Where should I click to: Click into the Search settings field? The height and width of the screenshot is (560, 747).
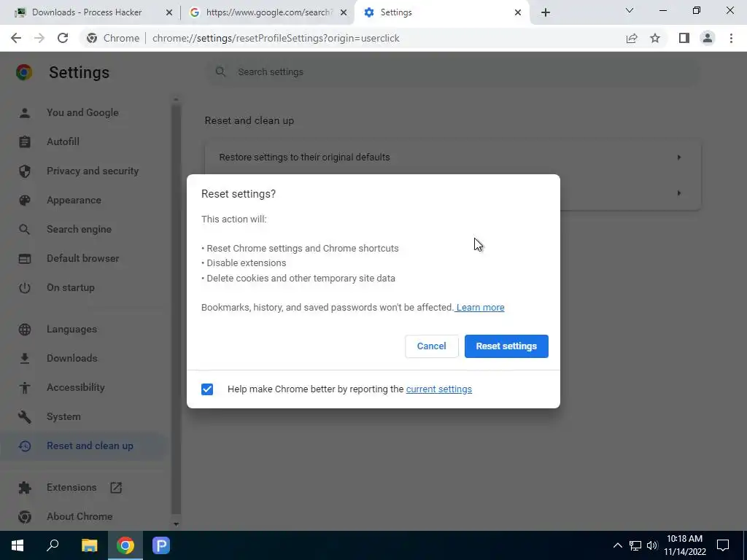coord(452,72)
